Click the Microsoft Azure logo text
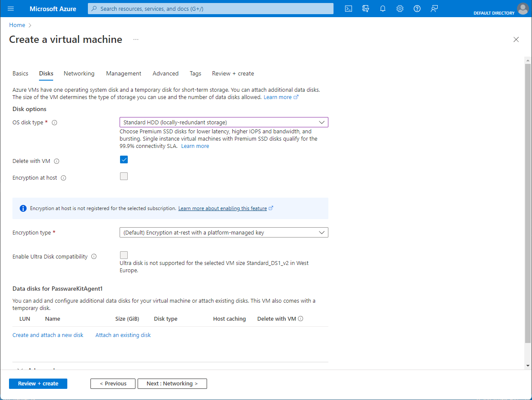This screenshot has height=400, width=532. (53, 9)
